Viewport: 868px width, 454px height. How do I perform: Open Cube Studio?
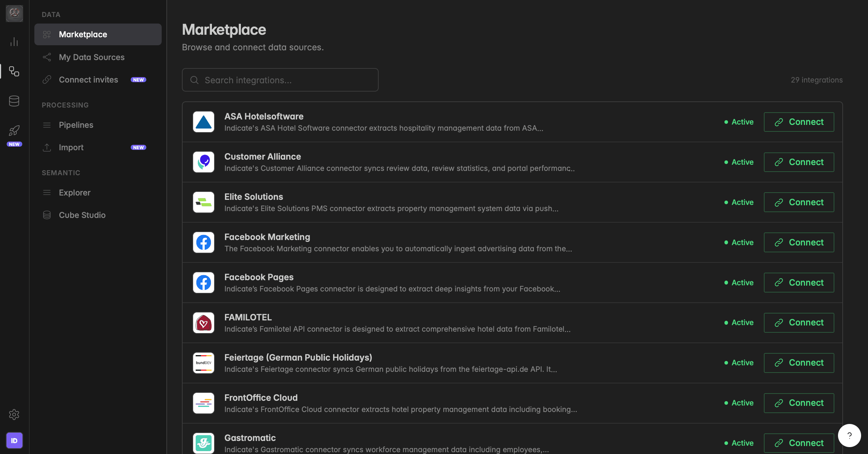[98, 215]
